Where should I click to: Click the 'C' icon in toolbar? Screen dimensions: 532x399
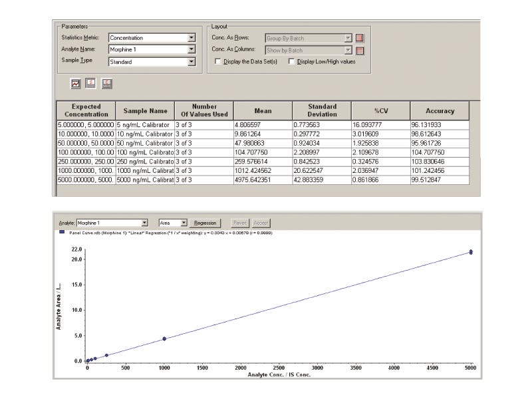(106, 83)
